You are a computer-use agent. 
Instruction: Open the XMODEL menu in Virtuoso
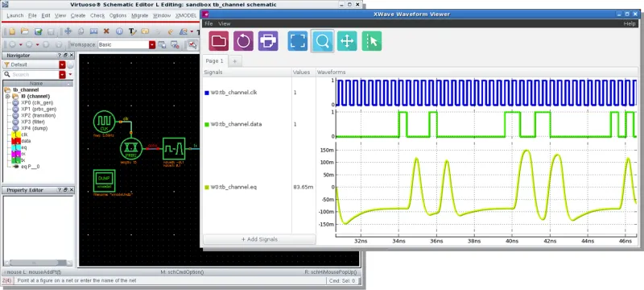point(186,15)
